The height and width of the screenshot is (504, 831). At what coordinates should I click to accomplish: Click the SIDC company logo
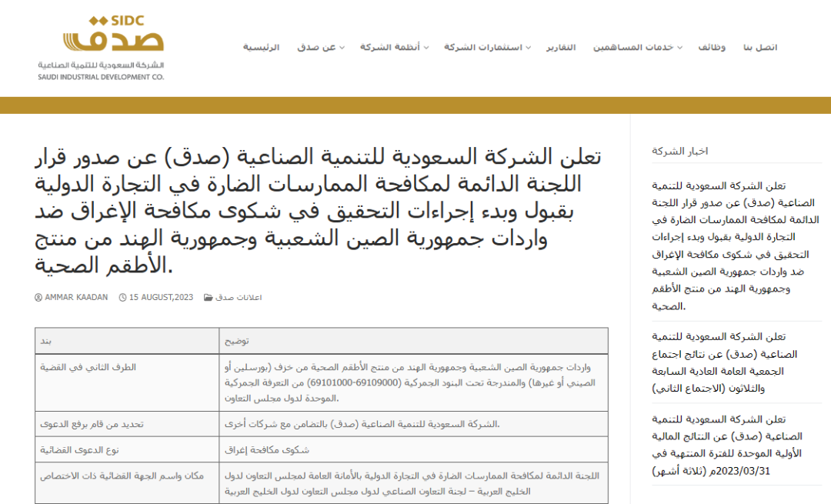102,46
